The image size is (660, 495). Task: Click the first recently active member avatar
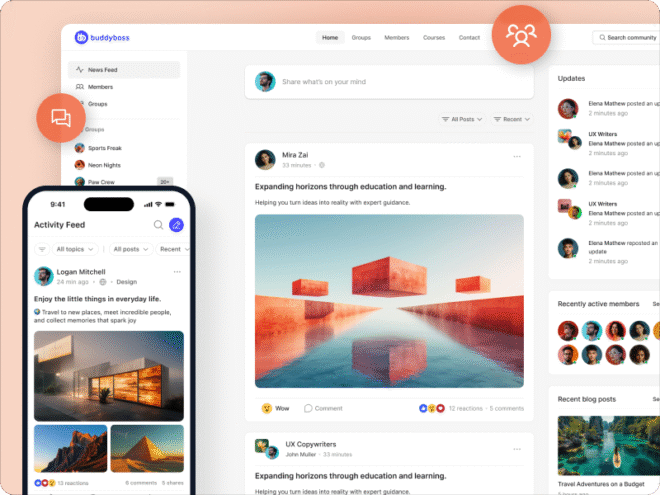(568, 331)
